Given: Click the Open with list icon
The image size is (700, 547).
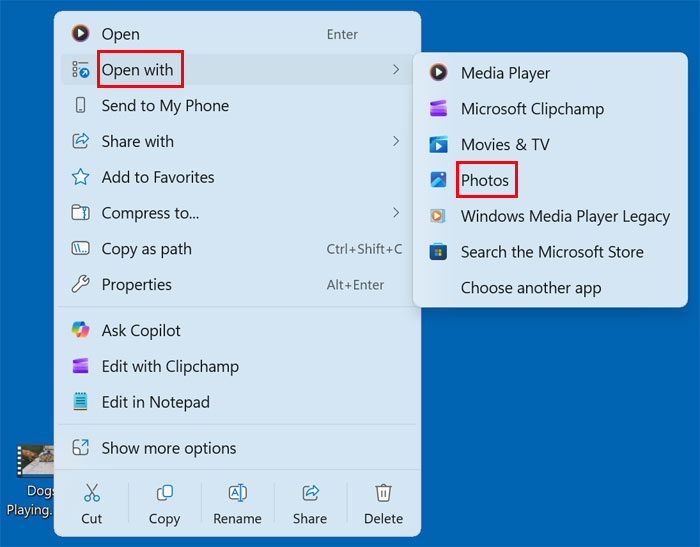Looking at the screenshot, I should (80, 70).
